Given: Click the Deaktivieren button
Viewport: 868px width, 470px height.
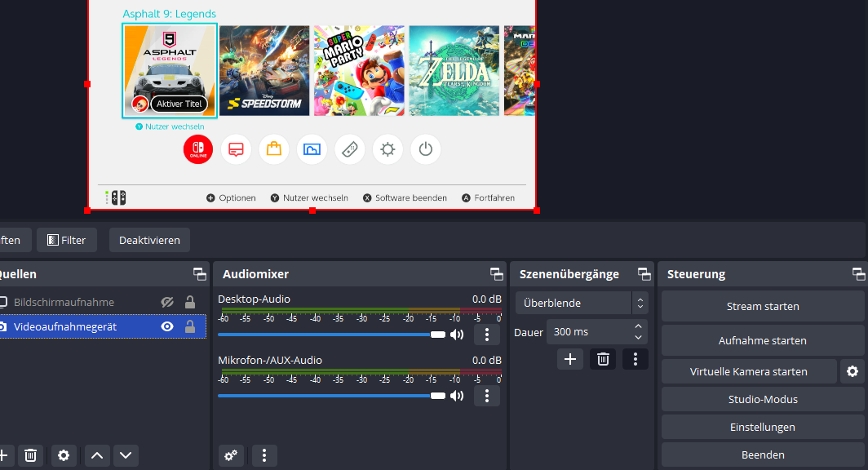Looking at the screenshot, I should 149,240.
